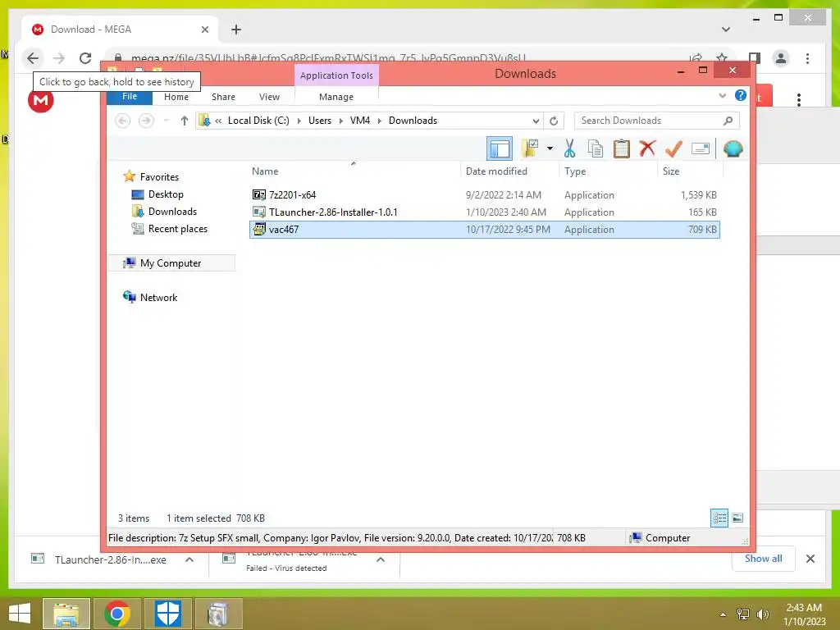Select the vac467 file
840x630 pixels.
(484, 230)
